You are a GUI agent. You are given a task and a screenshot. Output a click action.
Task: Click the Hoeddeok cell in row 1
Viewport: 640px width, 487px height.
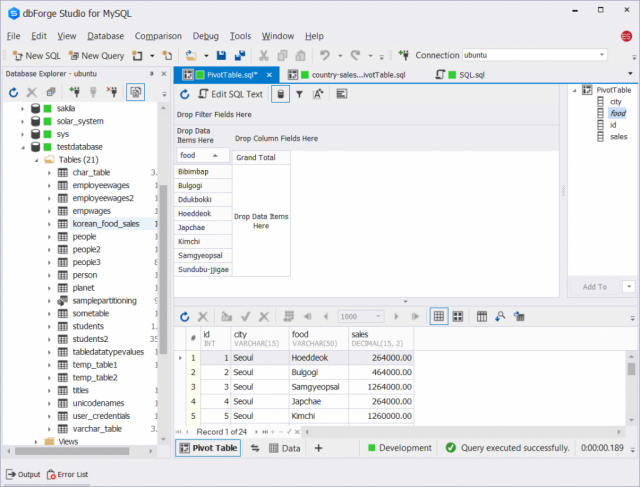click(318, 358)
